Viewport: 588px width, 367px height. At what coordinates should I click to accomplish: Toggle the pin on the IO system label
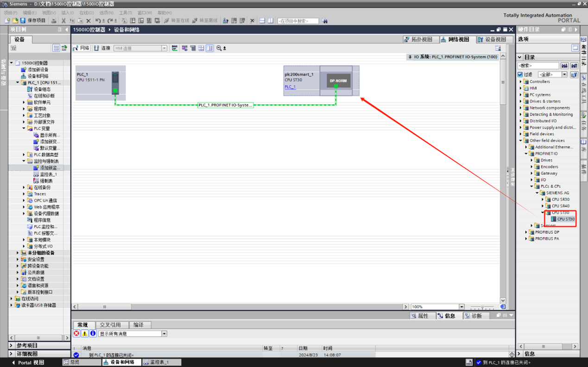coord(410,57)
